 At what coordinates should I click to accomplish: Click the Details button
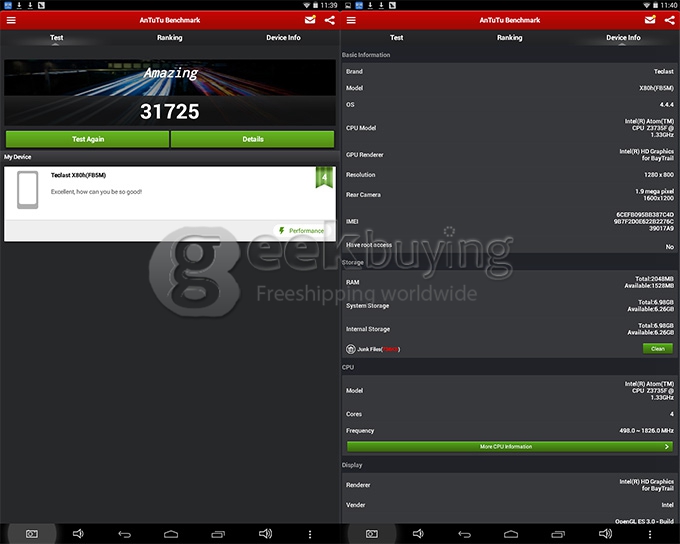click(253, 139)
